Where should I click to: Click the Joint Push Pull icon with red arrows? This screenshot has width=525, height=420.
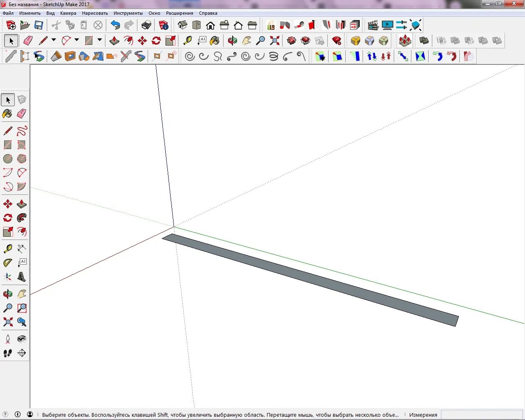click(x=405, y=41)
